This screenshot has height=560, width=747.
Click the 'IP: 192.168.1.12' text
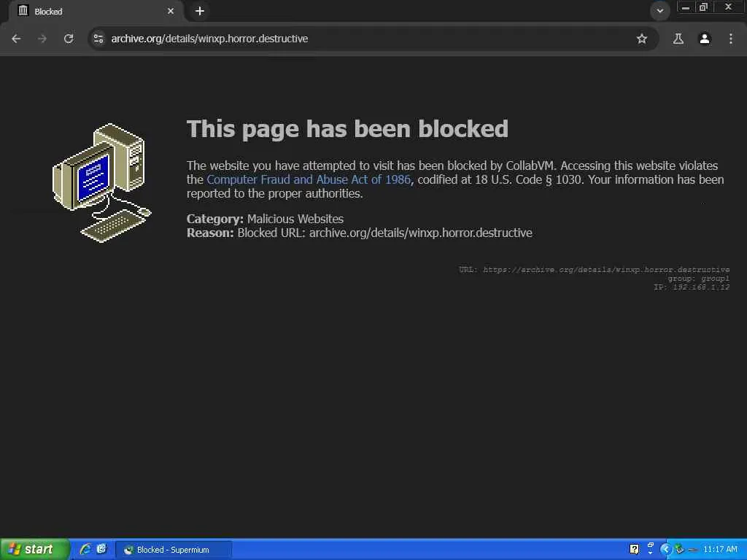[x=692, y=287]
